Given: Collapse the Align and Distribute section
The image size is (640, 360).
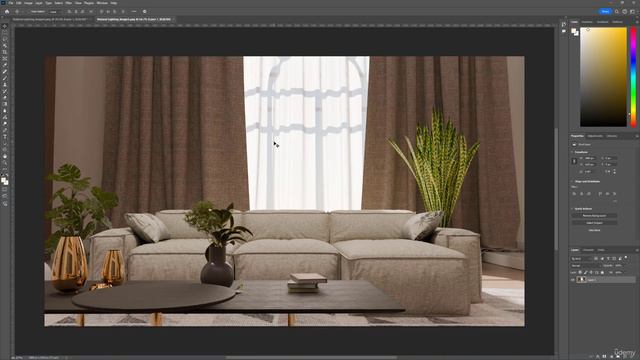Looking at the screenshot, I should (x=572, y=182).
